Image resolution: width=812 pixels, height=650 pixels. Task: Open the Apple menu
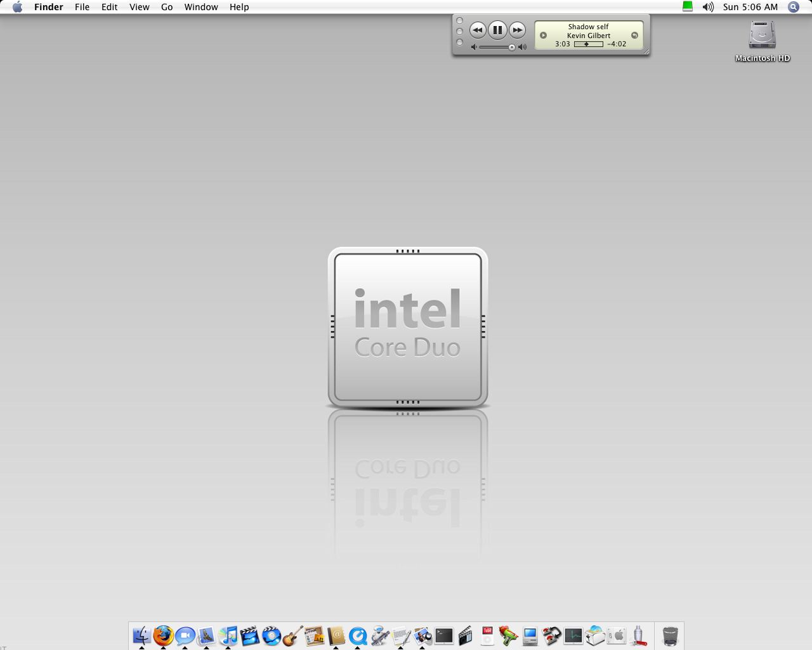pyautogui.click(x=17, y=7)
